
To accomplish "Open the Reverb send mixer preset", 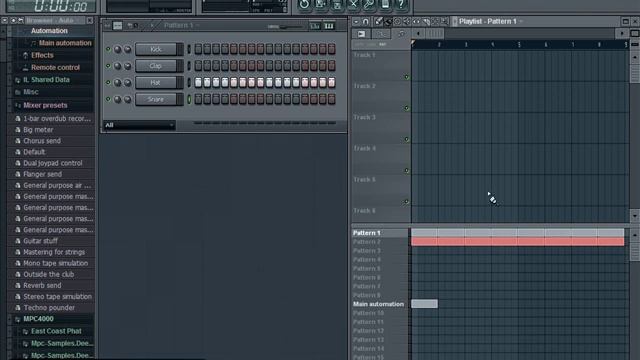I will pos(42,286).
